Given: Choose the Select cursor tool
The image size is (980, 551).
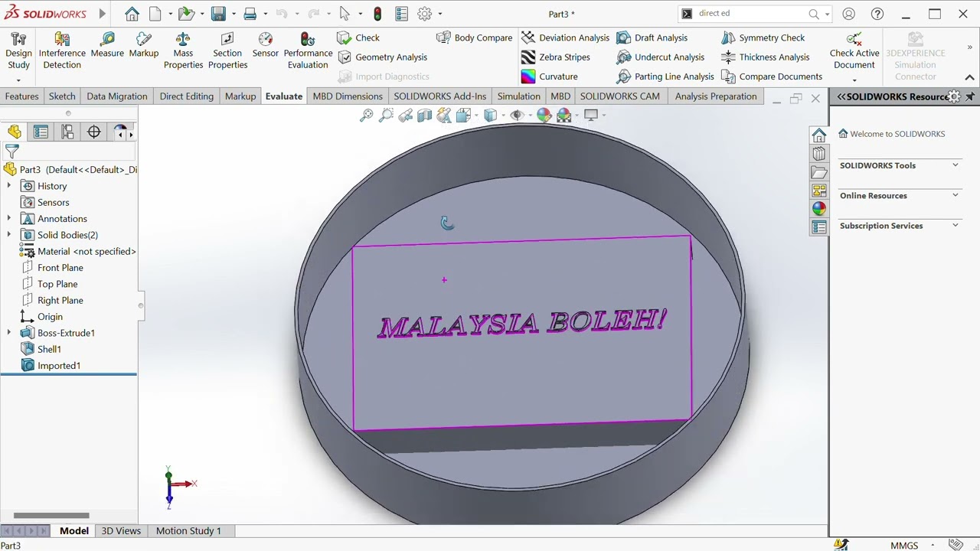Looking at the screenshot, I should click(x=345, y=14).
